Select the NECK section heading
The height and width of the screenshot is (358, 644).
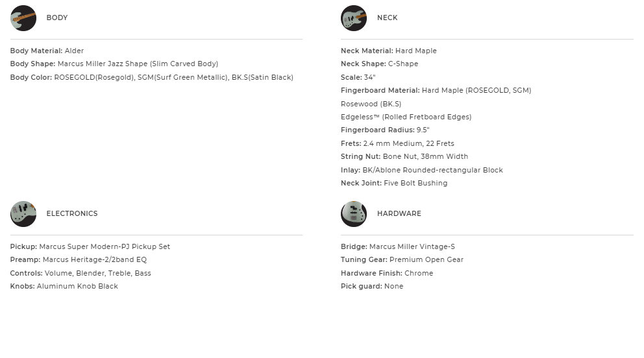point(388,18)
